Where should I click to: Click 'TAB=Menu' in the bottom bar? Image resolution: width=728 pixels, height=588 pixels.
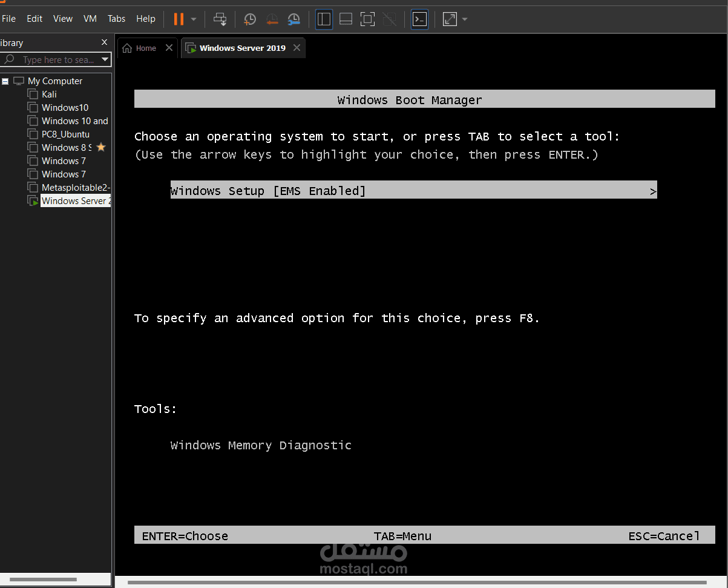coord(402,536)
